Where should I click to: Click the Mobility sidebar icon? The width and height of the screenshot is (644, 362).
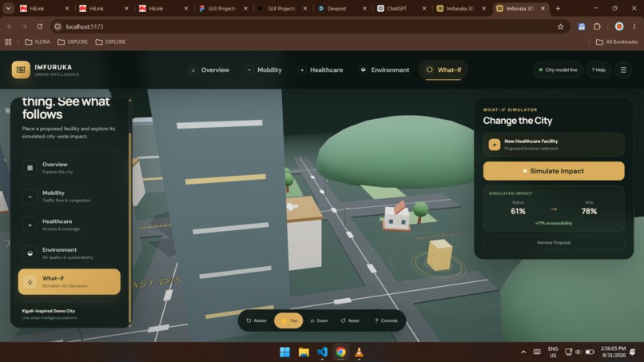click(x=30, y=197)
